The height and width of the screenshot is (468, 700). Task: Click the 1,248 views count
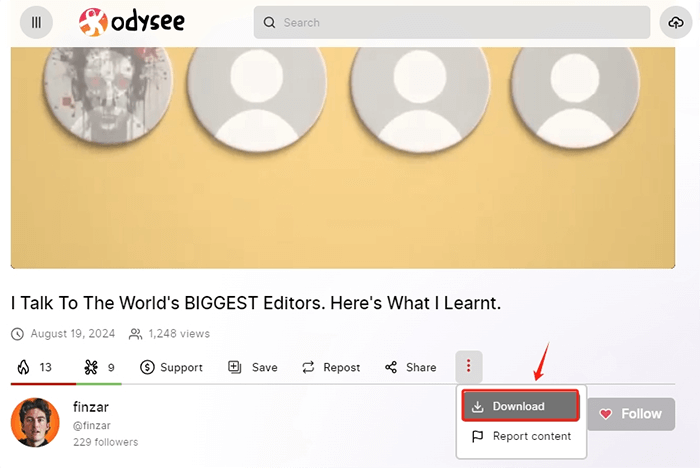(x=179, y=334)
